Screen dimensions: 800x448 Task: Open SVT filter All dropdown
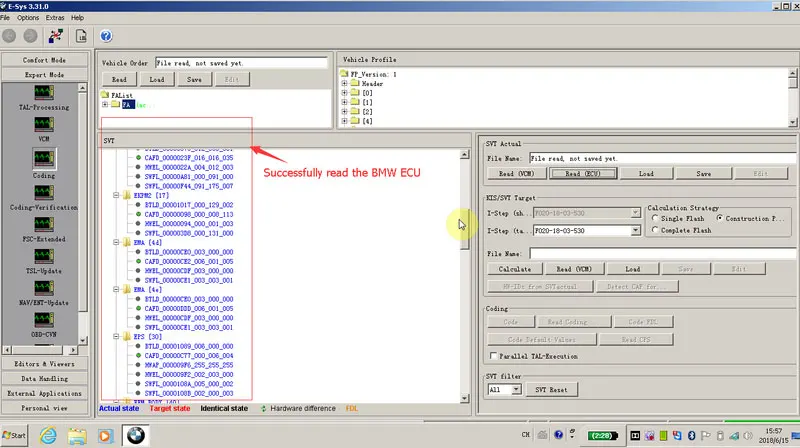[516, 389]
